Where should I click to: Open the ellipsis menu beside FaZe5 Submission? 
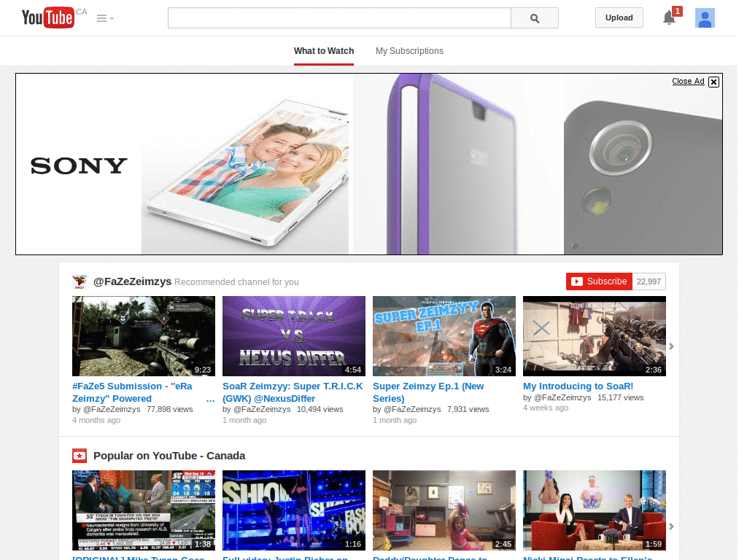pyautogui.click(x=211, y=400)
